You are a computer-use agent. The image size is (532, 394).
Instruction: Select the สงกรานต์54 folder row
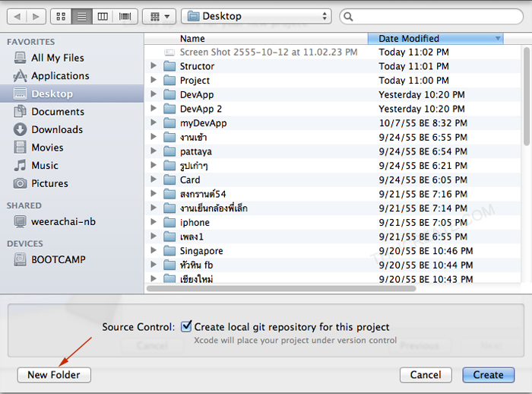coord(333,194)
